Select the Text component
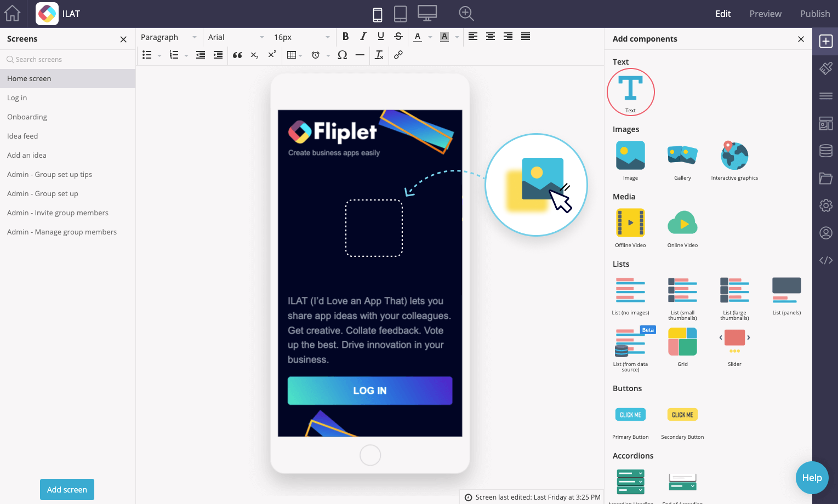This screenshot has height=504, width=838. 630,92
